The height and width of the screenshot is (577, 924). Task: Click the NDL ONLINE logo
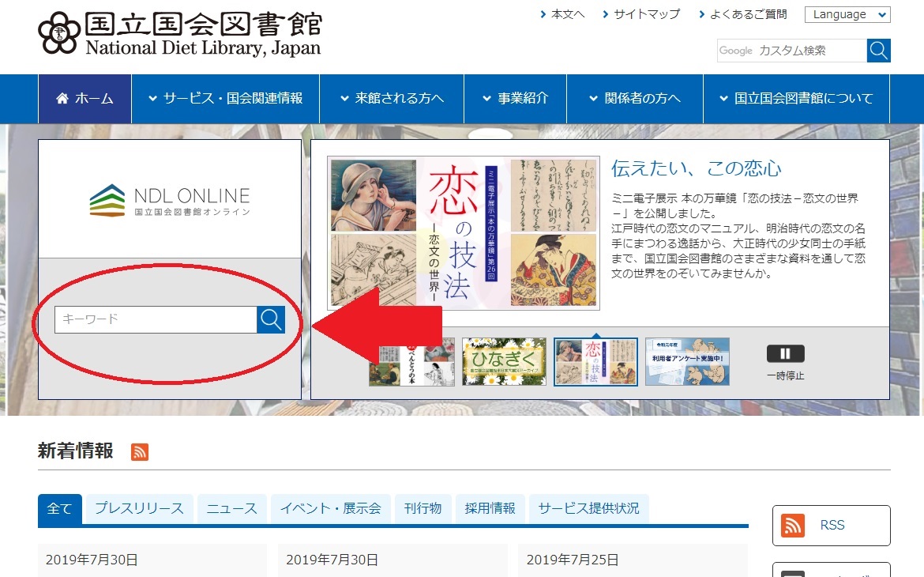[x=170, y=201]
